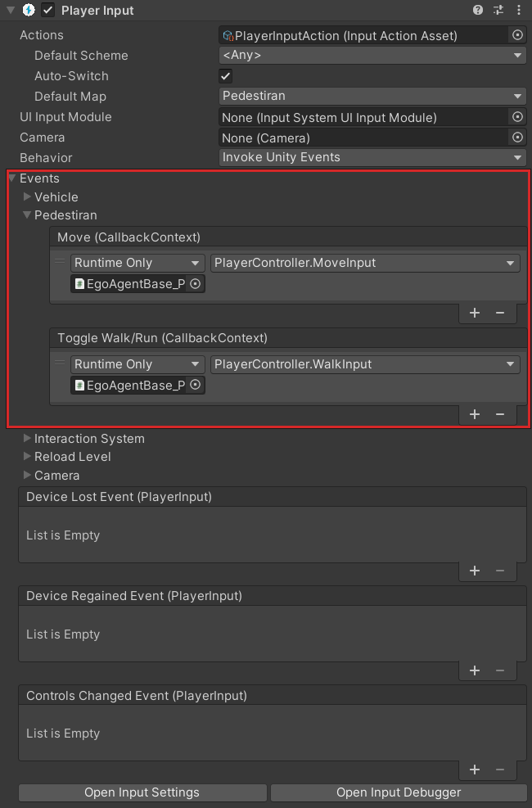
Task: Expand the Reload Level foldout
Action: pos(27,456)
